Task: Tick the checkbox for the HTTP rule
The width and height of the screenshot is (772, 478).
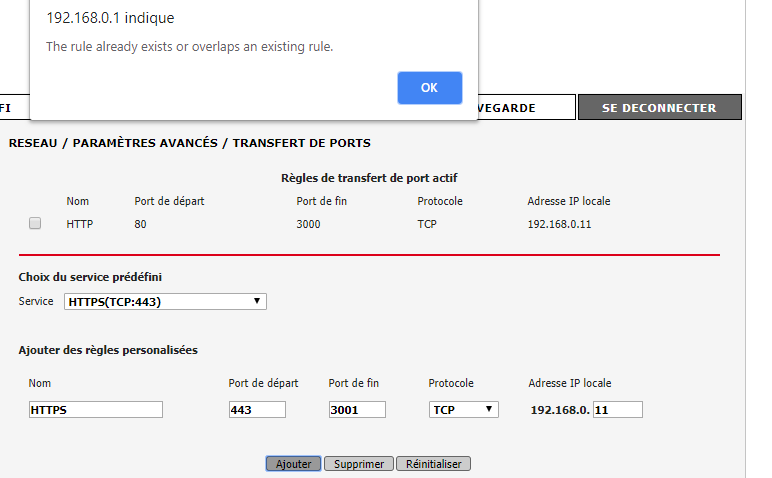Action: coord(35,224)
